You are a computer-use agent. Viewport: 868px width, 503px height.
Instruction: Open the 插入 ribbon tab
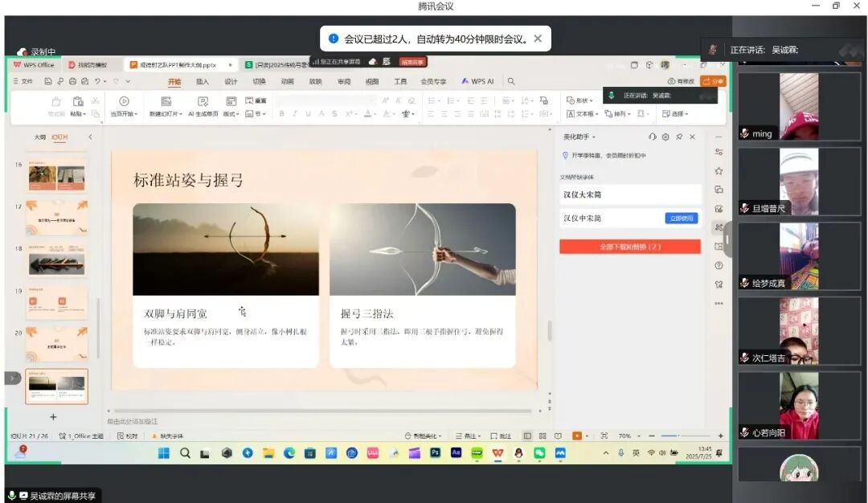[x=203, y=81]
